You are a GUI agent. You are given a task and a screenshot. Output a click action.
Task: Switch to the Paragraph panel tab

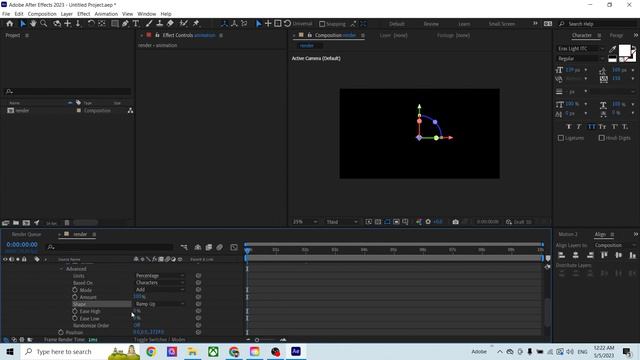click(x=616, y=36)
